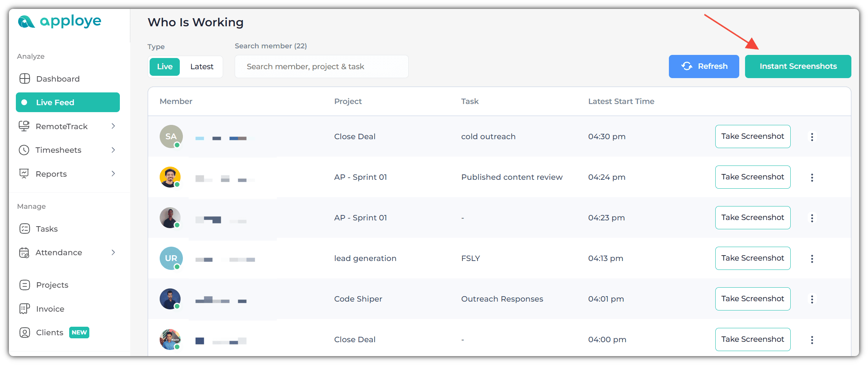This screenshot has height=365, width=868.
Task: Click the Reports chart icon
Action: point(24,174)
